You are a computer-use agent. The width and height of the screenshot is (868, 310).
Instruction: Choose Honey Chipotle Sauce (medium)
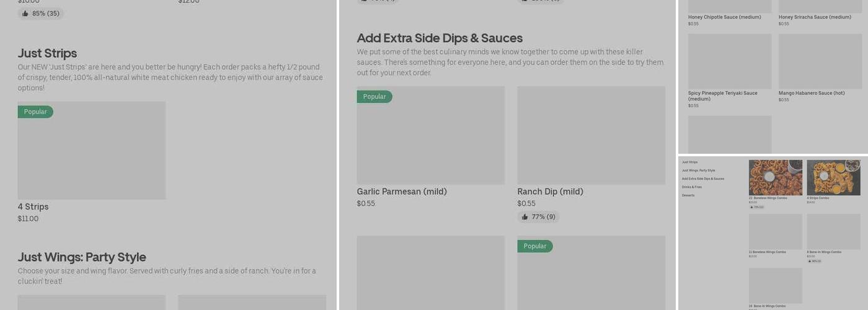coord(724,17)
